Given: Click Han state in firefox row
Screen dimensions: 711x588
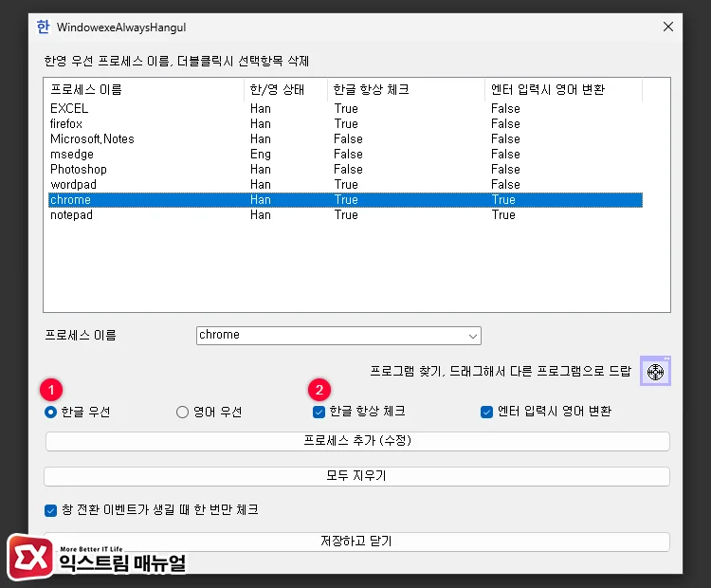Looking at the screenshot, I should [261, 124].
